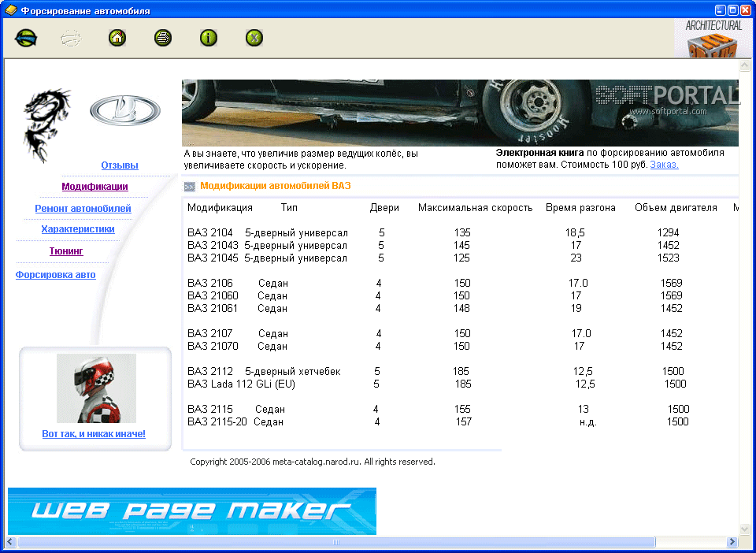
Task: Click the vertical scrollbar down arrow
Action: (746, 530)
